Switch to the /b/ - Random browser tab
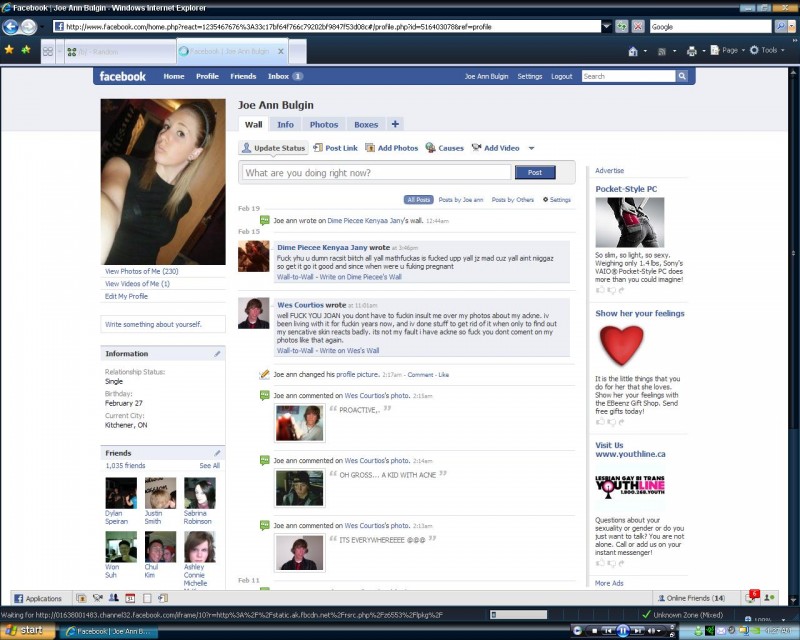 pyautogui.click(x=120, y=52)
